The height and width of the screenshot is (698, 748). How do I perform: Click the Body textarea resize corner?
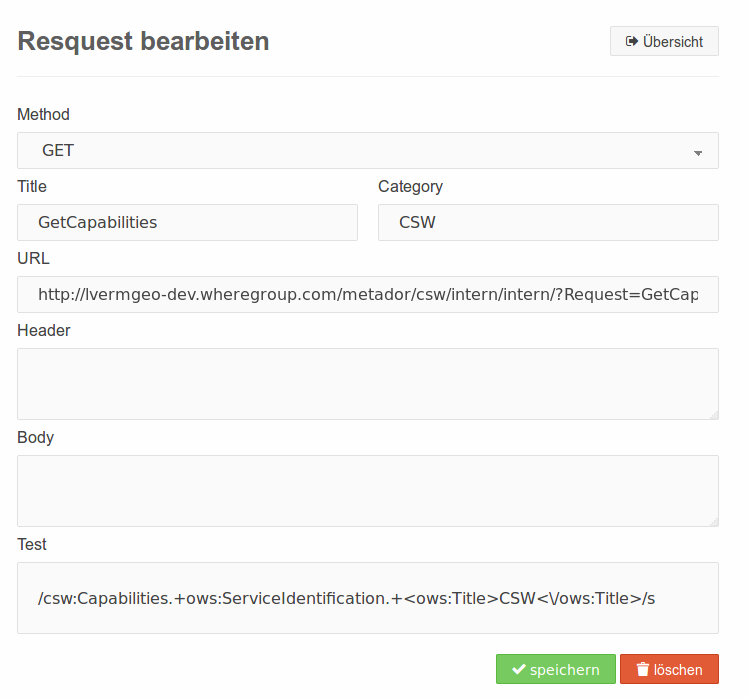[714, 522]
